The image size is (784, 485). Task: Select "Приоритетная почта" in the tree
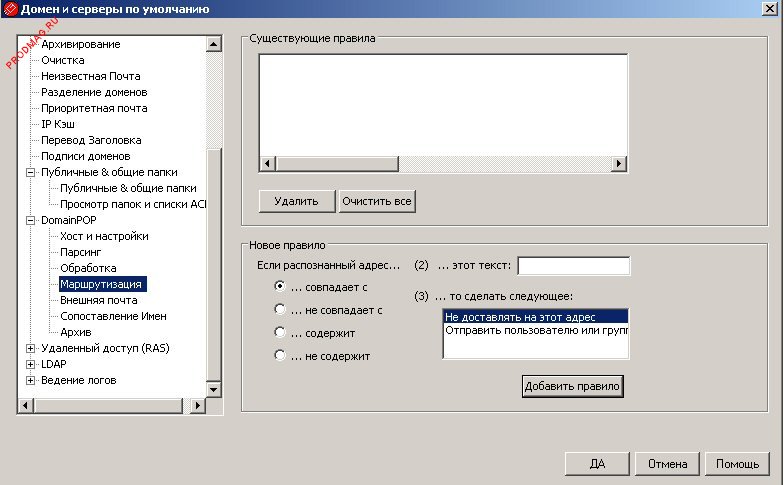(94, 108)
